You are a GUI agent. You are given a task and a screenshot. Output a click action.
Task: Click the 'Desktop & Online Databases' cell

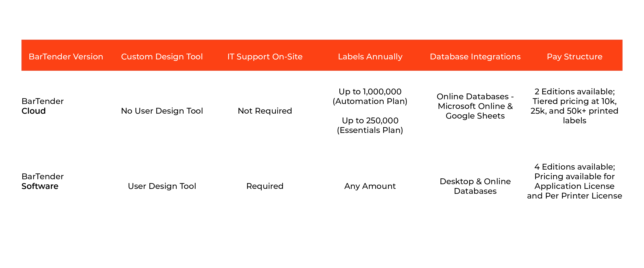(475, 186)
